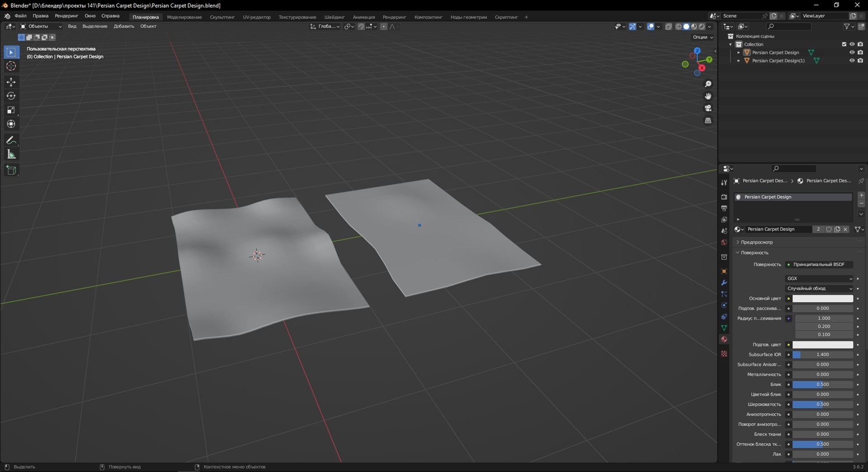Activate the Move tool
This screenshot has height=472, width=868.
coord(11,82)
